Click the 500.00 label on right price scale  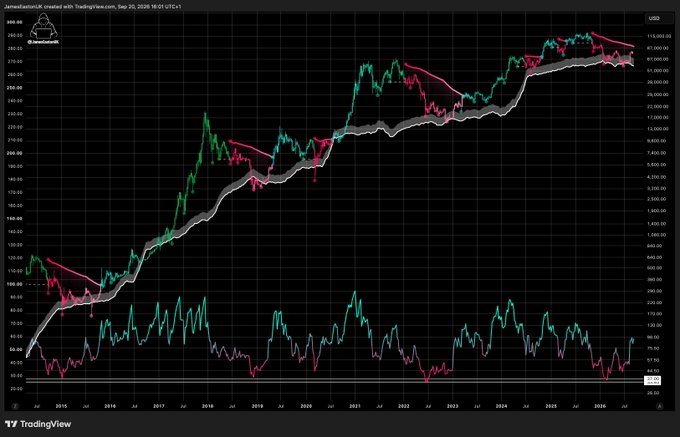[654, 268]
